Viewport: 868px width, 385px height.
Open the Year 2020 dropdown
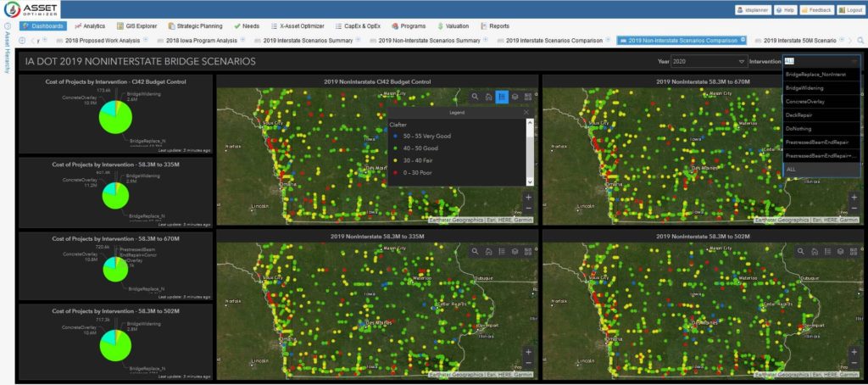tap(709, 61)
